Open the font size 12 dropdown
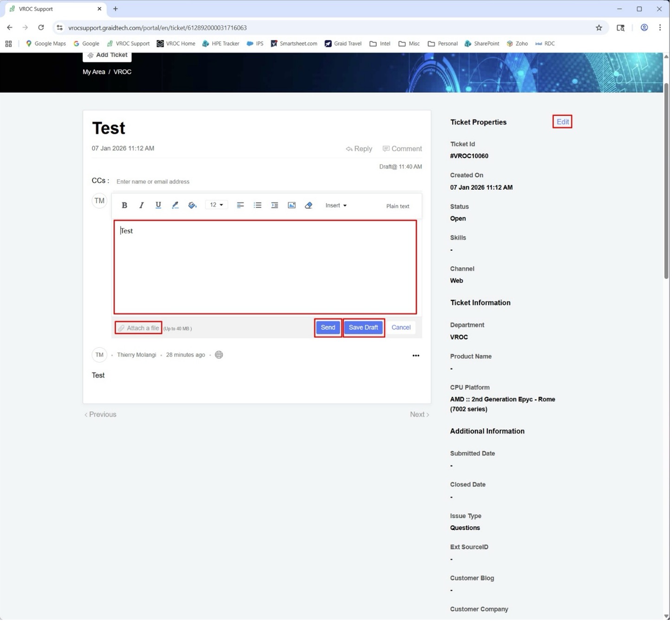 coord(217,205)
